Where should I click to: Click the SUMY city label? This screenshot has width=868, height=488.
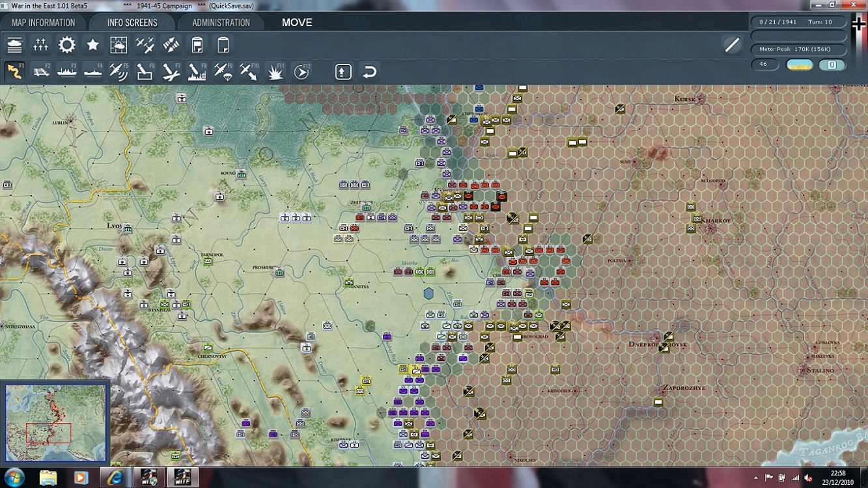coord(626,161)
